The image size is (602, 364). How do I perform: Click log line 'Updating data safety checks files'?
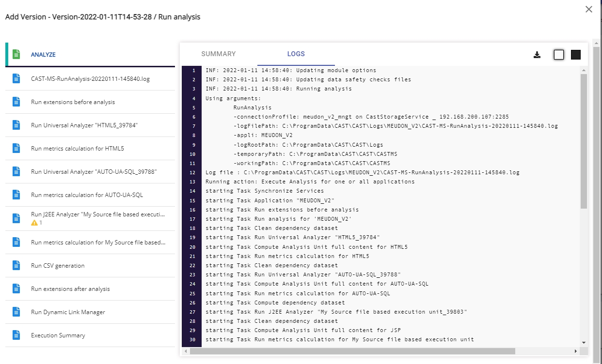coord(308,79)
